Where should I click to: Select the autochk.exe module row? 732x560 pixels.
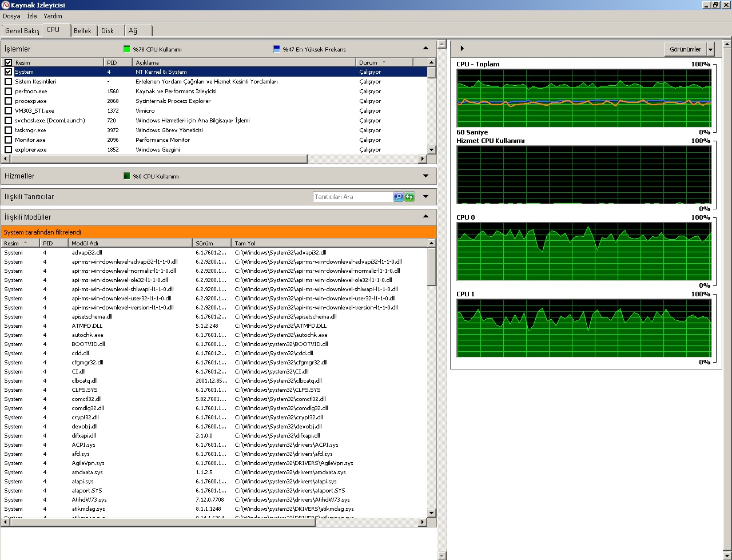214,335
